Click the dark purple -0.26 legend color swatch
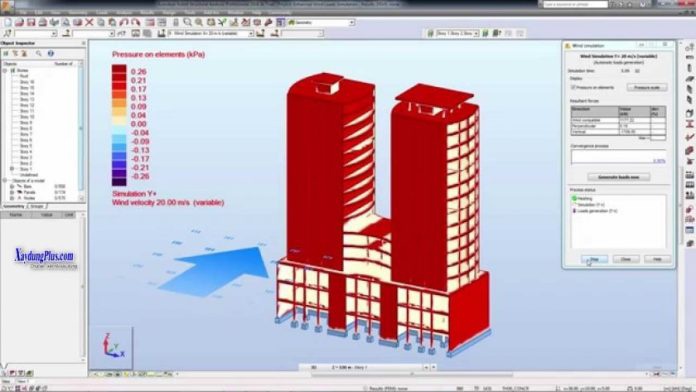696x392 pixels. coord(119,181)
